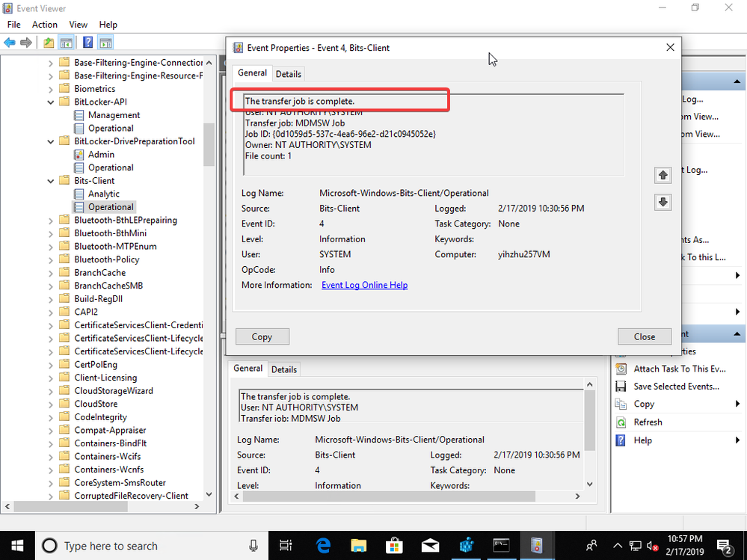Viewport: 747px width, 560px height.
Task: Click the Help icon in Actions pane
Action: tap(621, 440)
